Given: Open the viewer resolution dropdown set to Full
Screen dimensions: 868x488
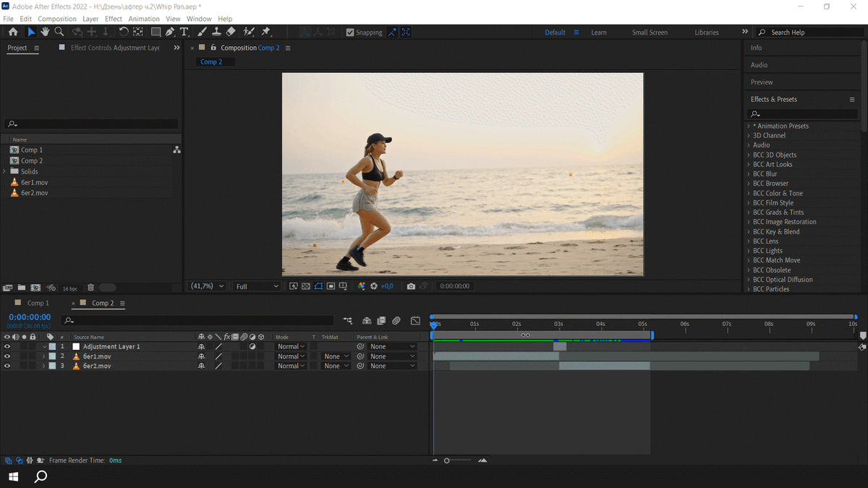Looking at the screenshot, I should click(x=257, y=286).
